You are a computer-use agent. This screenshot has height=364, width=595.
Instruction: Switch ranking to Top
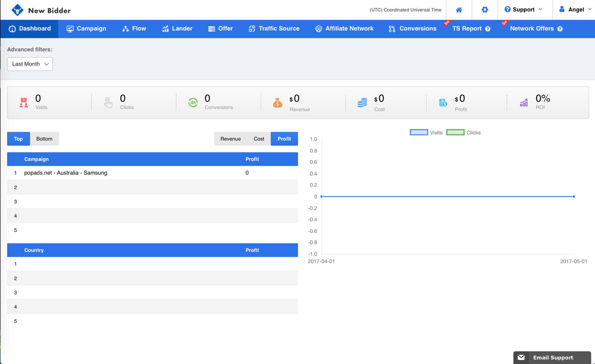(18, 139)
